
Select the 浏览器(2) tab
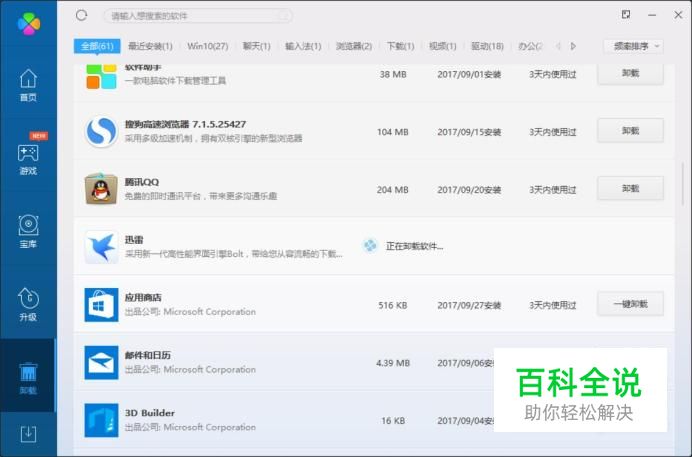pos(354,46)
